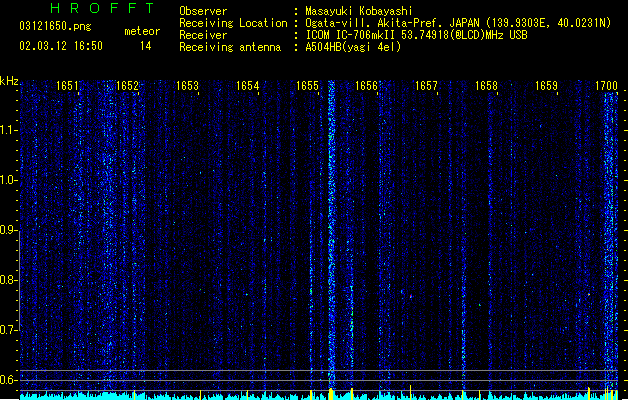Click the meteor count 14

click(146, 46)
